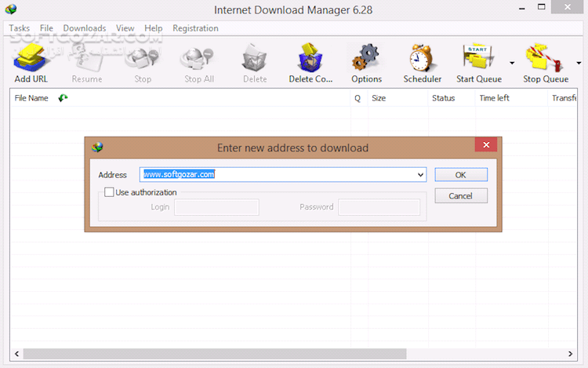Open the Help menu
Image resolution: width=588 pixels, height=368 pixels.
(x=154, y=28)
